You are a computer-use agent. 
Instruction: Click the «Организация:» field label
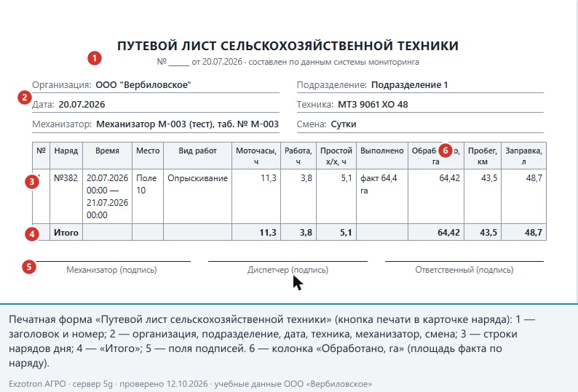(62, 85)
